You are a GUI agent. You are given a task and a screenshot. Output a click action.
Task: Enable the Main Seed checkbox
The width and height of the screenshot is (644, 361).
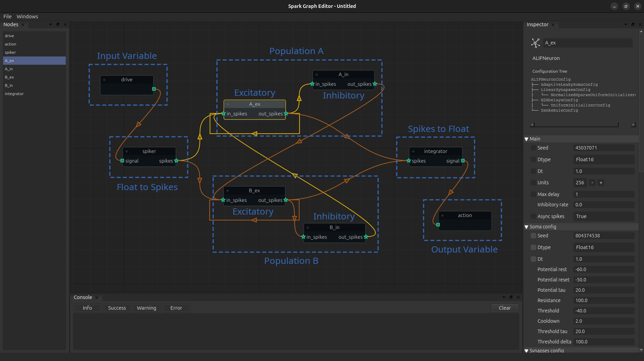[x=533, y=148]
